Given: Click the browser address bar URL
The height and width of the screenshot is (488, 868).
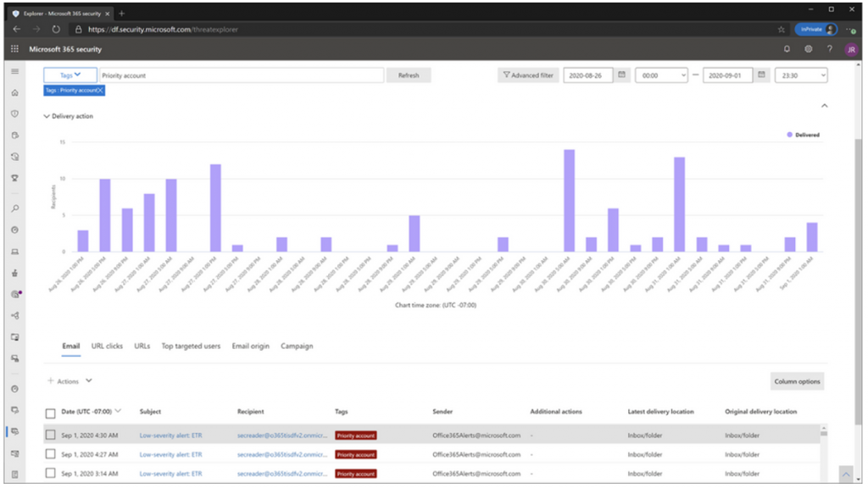Looking at the screenshot, I should [164, 30].
